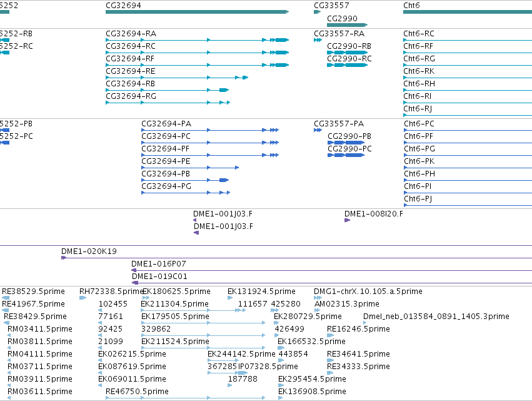Select EST RH72338.5prime label
The width and height of the screenshot is (532, 401).
tap(111, 292)
